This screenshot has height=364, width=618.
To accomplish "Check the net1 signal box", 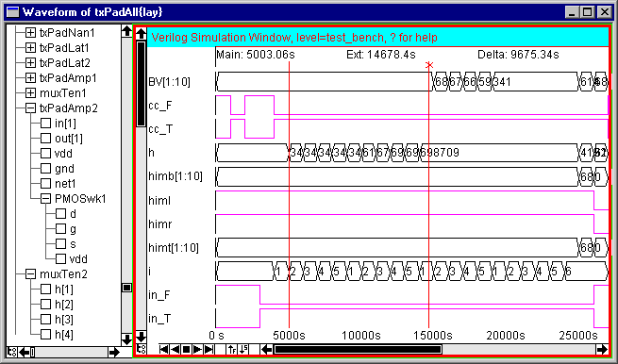I will coord(45,184).
